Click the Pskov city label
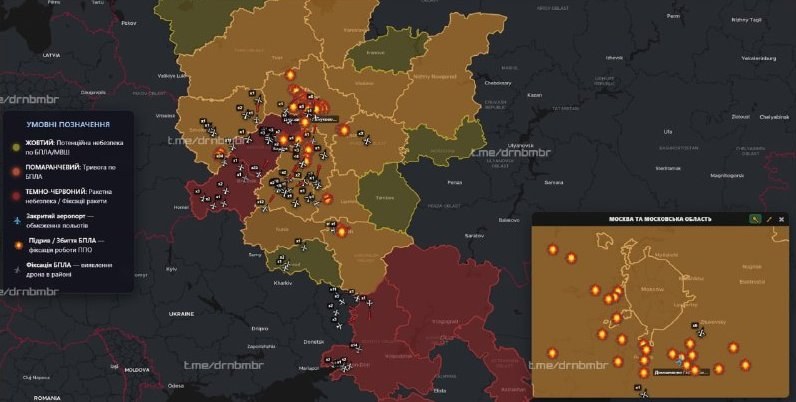The image size is (796, 402). (x=129, y=23)
